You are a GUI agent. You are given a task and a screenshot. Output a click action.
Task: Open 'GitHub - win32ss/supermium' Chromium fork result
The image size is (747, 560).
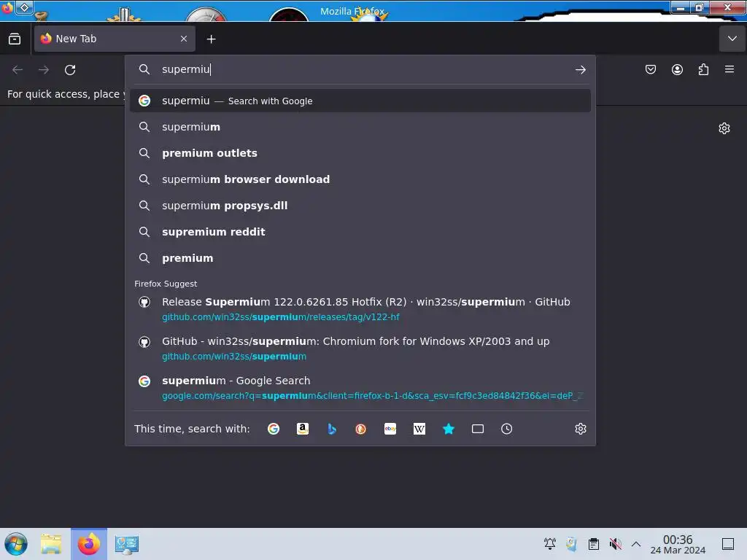coord(360,349)
